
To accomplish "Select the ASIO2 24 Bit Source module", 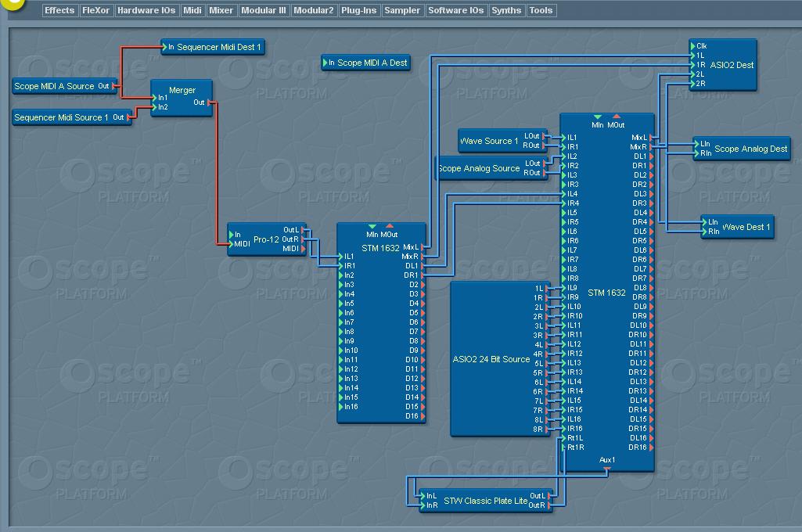I will (x=500, y=358).
